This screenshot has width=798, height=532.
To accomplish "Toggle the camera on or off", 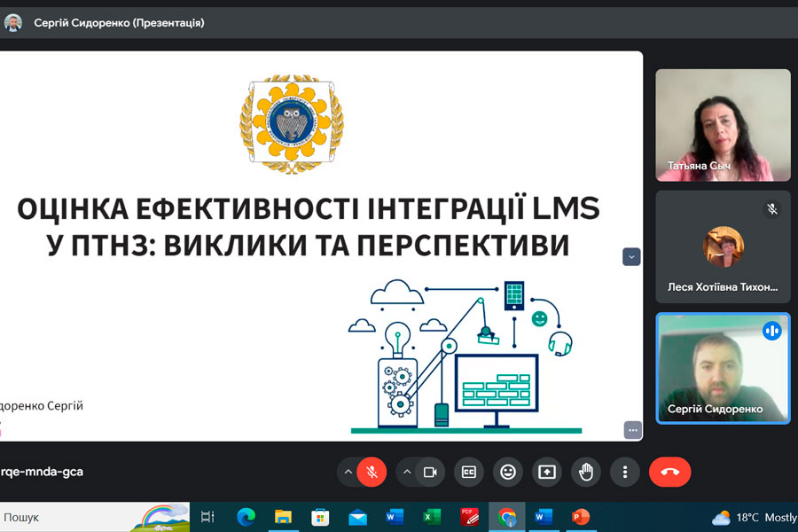I will pyautogui.click(x=430, y=472).
